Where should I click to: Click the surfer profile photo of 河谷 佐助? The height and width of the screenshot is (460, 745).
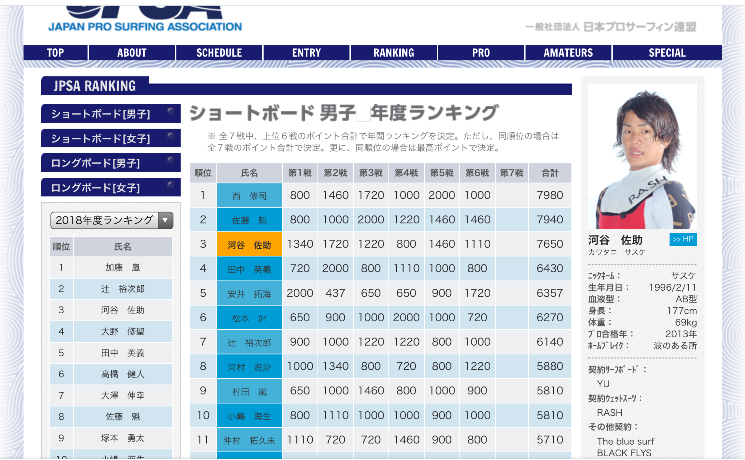647,158
